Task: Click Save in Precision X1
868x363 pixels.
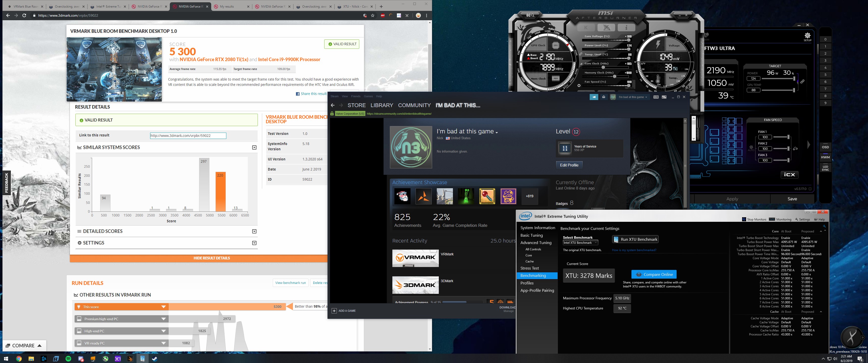Action: pos(792,199)
